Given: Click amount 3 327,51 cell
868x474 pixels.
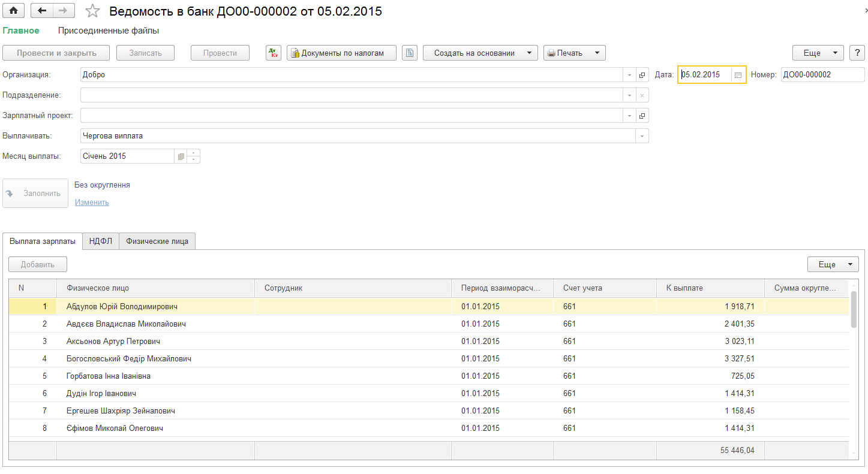Looking at the screenshot, I should click(x=710, y=358).
